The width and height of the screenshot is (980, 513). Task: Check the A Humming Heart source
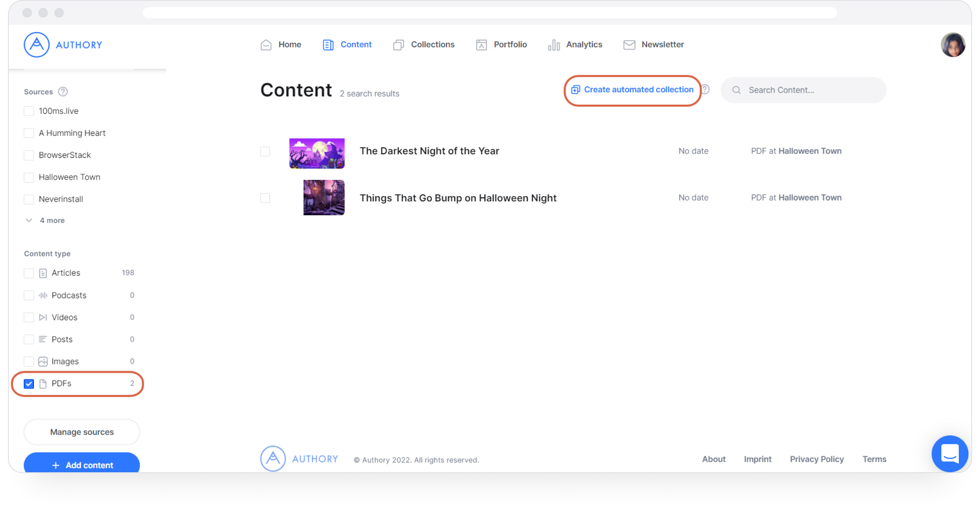[29, 133]
